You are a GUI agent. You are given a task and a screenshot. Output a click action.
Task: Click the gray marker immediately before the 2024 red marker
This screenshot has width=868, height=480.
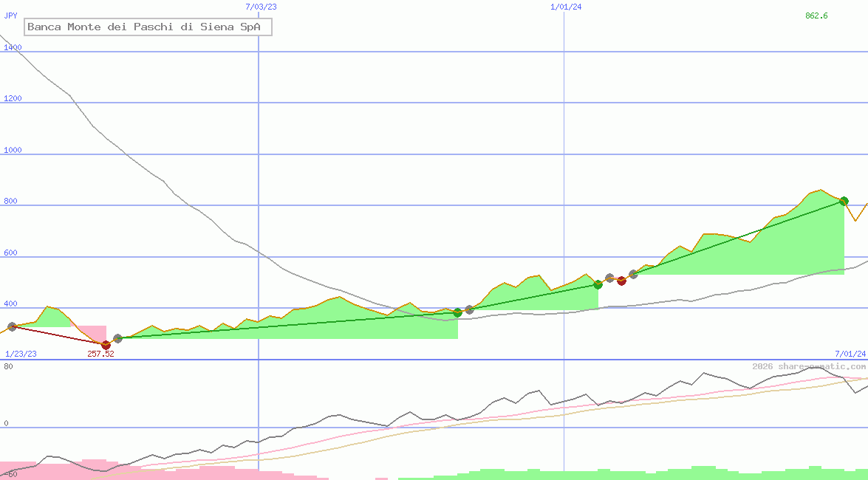pyautogui.click(x=609, y=278)
